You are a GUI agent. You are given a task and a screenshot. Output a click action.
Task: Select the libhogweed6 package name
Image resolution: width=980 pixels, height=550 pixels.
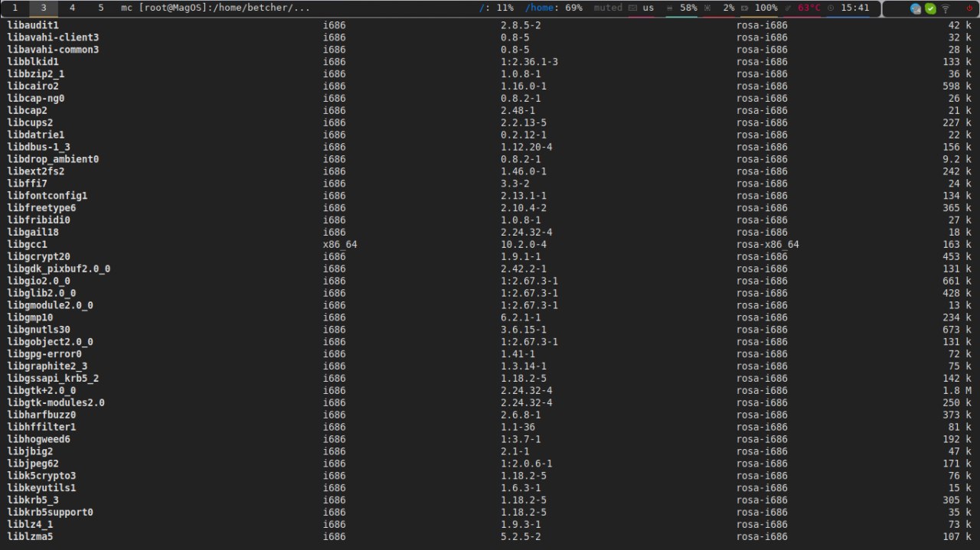tap(39, 440)
